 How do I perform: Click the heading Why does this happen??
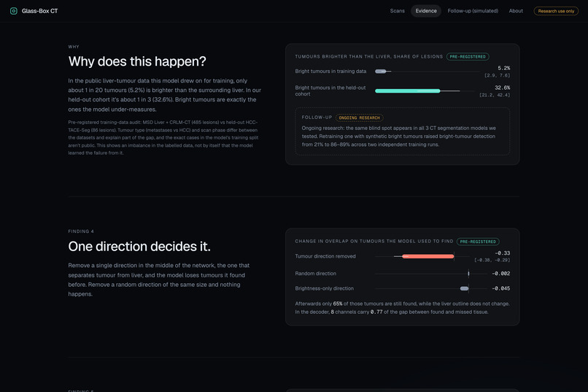click(137, 61)
